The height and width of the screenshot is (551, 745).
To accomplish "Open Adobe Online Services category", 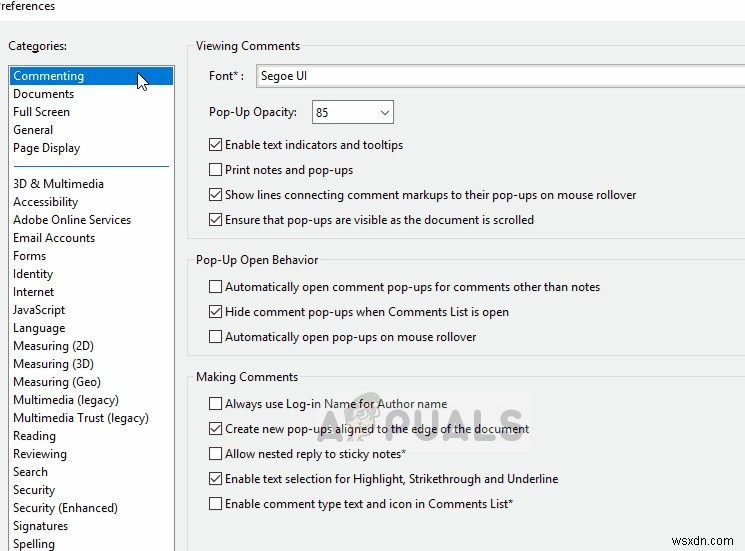I will coord(72,220).
